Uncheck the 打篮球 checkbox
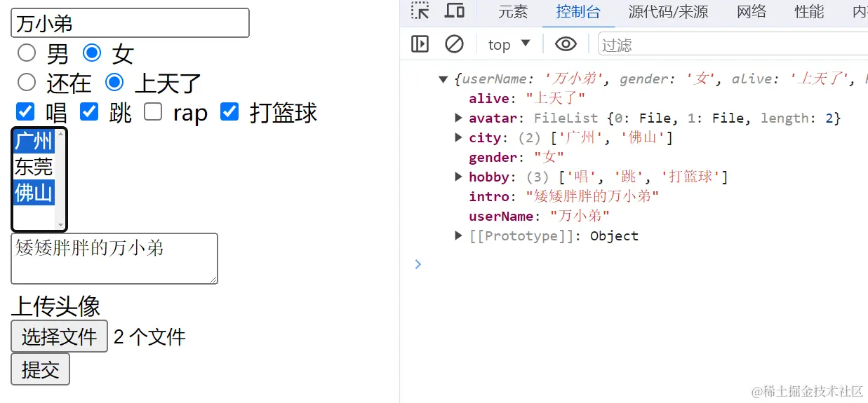Image resolution: width=868 pixels, height=403 pixels. pyautogui.click(x=229, y=111)
